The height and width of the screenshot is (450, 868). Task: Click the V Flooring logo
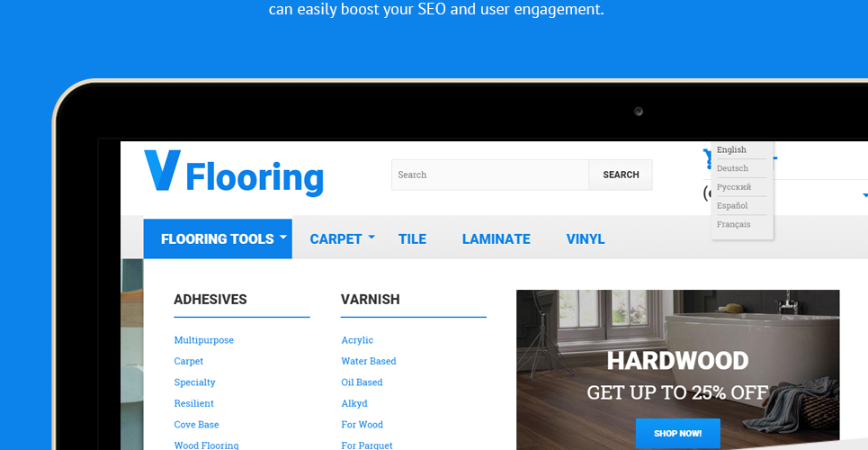point(234,173)
